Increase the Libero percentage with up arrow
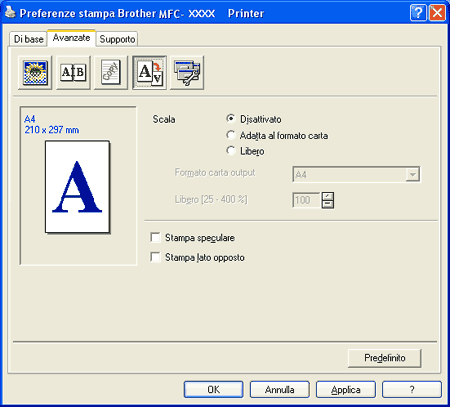This screenshot has height=407, width=450. click(x=328, y=196)
